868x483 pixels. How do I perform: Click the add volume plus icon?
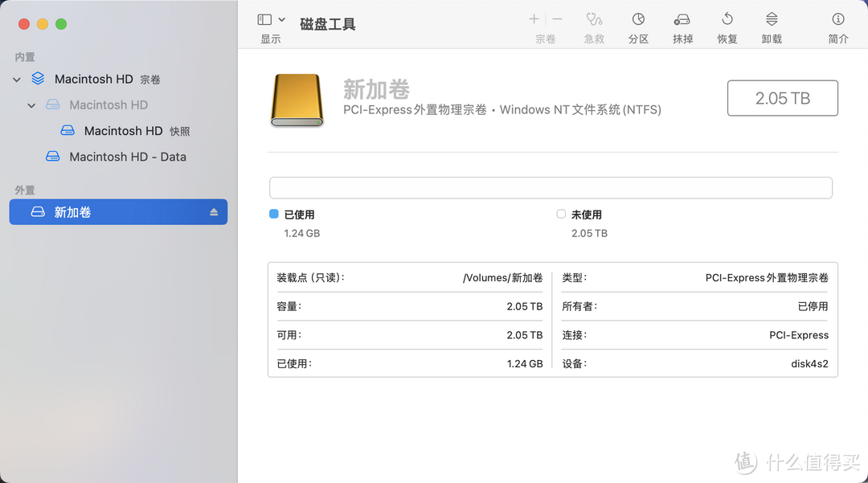coord(534,19)
